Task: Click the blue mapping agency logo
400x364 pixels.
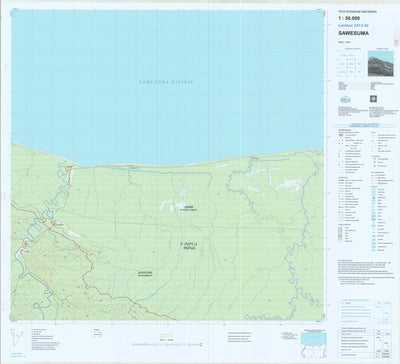Action: click(345, 99)
